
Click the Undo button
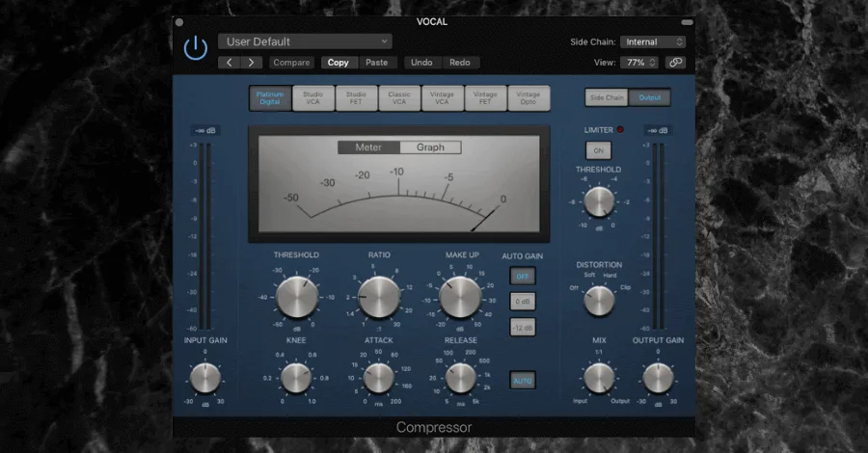pos(421,63)
